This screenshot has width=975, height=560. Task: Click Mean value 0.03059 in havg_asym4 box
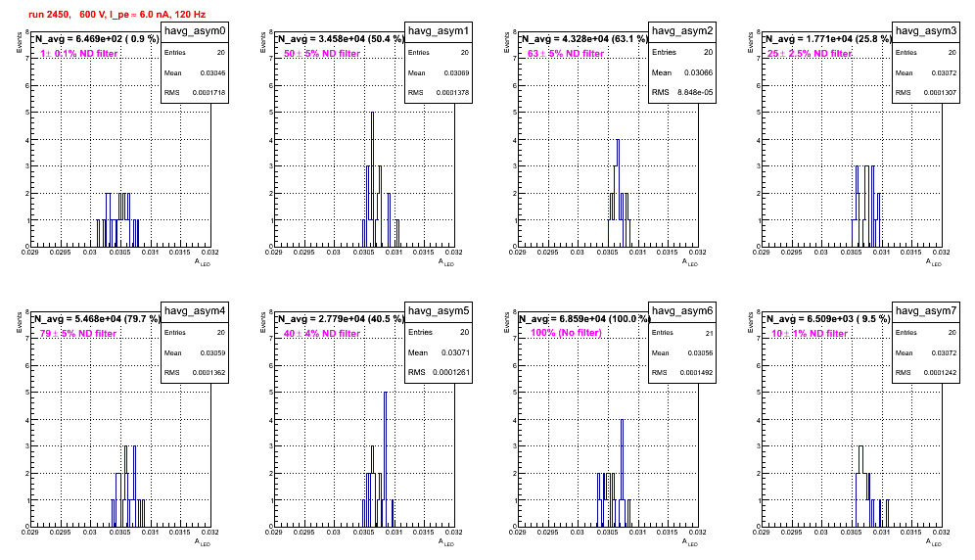pos(212,352)
